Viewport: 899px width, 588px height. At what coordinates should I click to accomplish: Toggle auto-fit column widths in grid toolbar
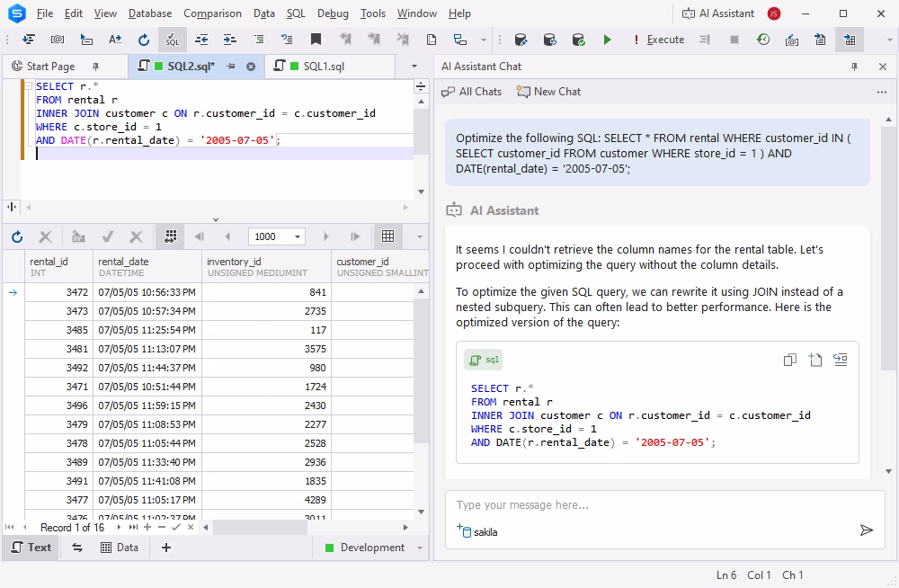[x=170, y=236]
